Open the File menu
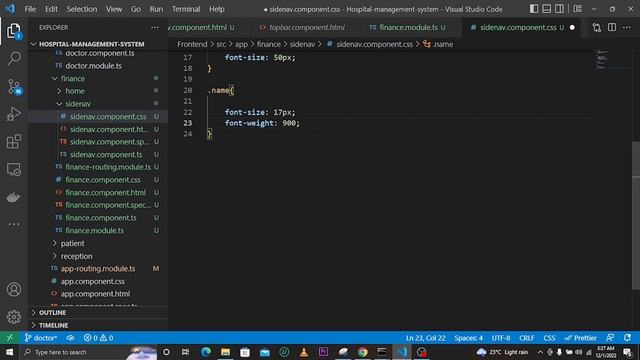The image size is (640, 360). (x=30, y=9)
